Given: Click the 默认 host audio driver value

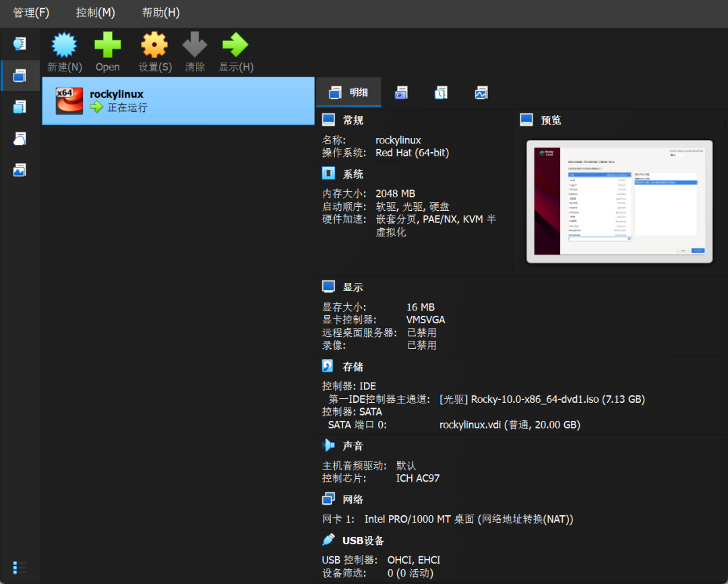Looking at the screenshot, I should tap(406, 465).
